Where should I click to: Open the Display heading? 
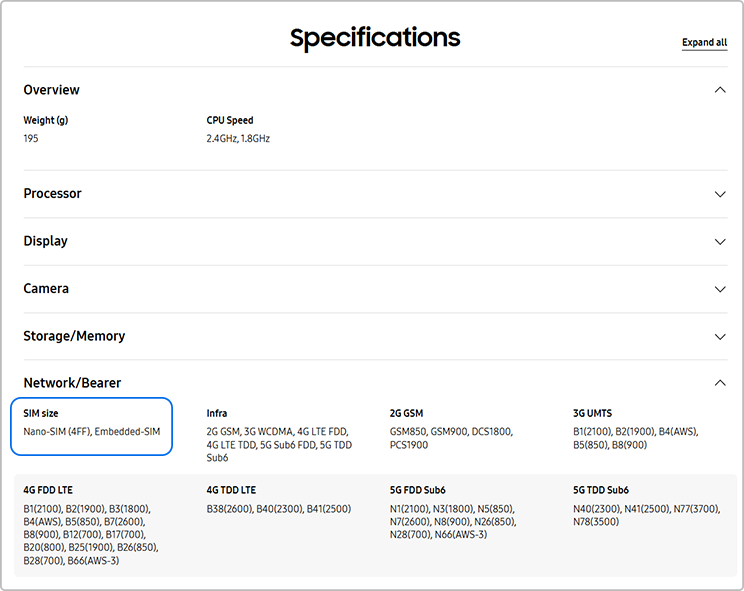[x=46, y=241]
